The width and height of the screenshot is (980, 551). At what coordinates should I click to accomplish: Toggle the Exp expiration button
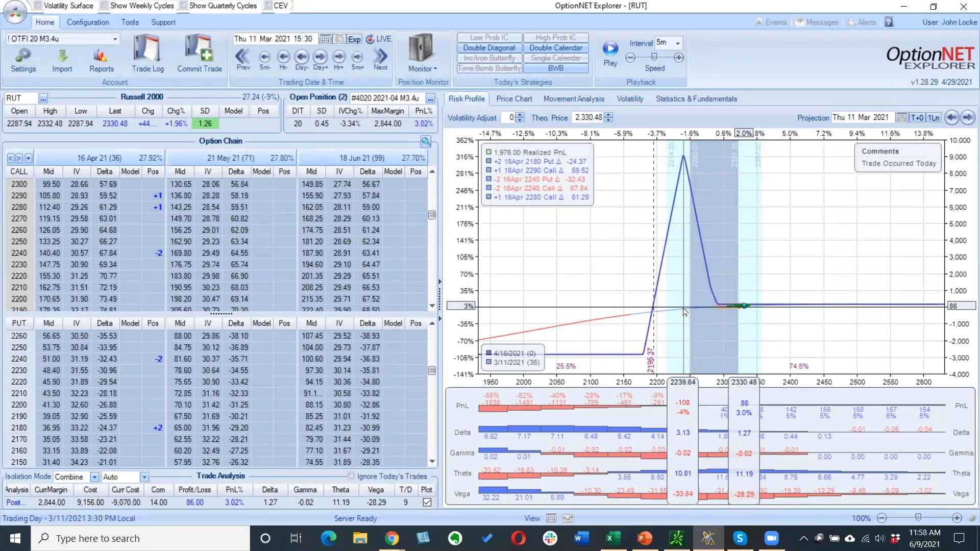click(354, 39)
